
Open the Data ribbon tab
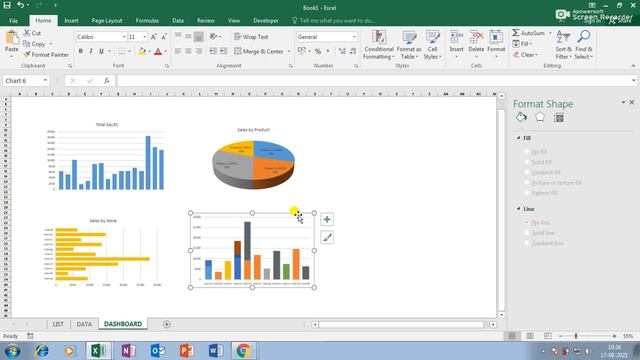(x=178, y=20)
